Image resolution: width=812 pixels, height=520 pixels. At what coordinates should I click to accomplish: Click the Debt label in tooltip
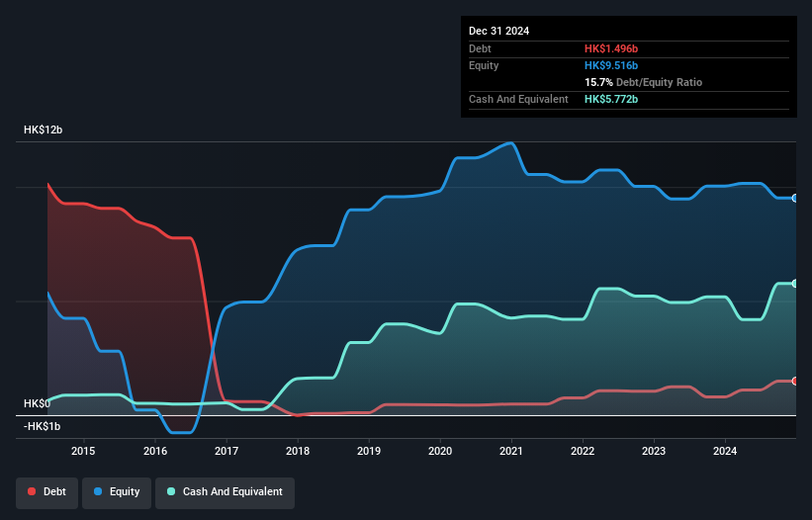[x=480, y=48]
